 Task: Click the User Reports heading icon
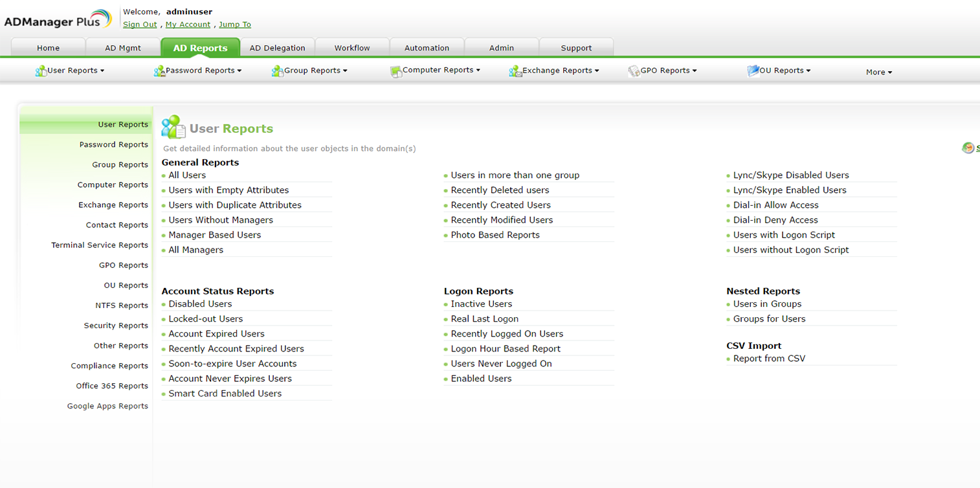click(x=173, y=127)
